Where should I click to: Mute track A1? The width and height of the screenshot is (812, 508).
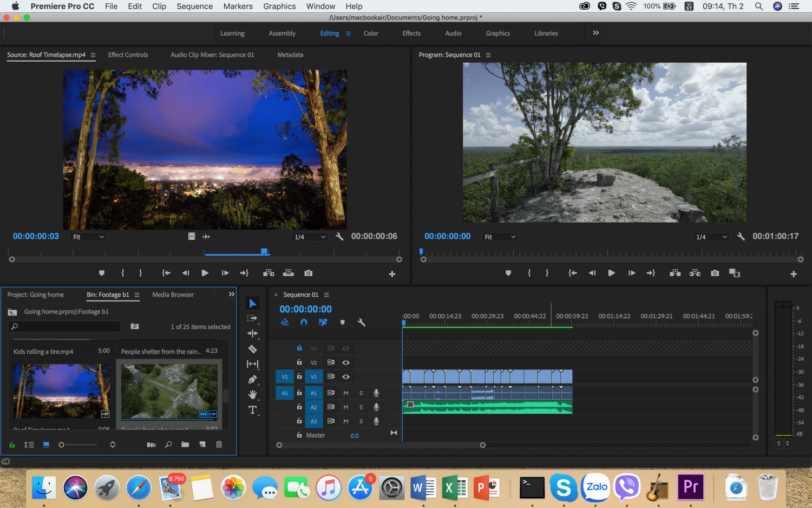[x=346, y=393]
